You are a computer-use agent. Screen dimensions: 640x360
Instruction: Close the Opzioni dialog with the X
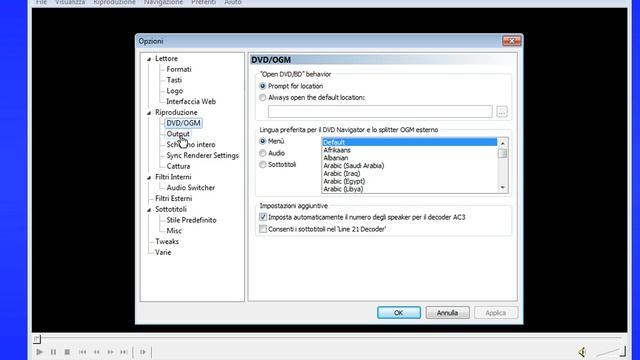(x=511, y=40)
